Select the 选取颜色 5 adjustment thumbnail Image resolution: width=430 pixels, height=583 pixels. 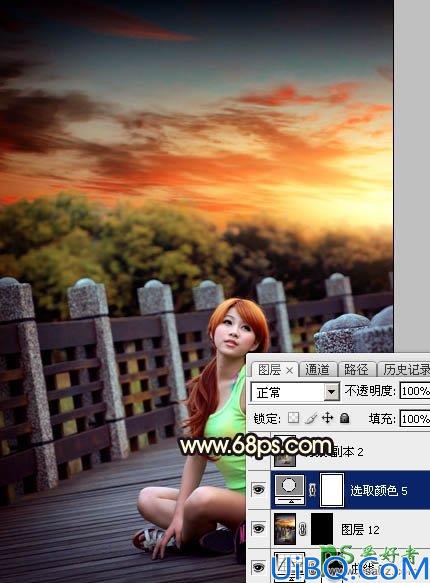click(289, 489)
